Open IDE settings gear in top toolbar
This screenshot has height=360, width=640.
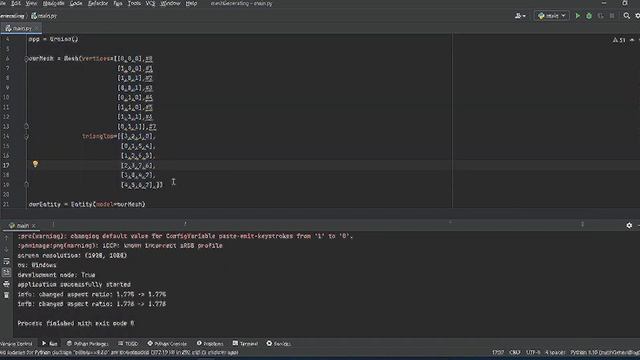point(638,16)
